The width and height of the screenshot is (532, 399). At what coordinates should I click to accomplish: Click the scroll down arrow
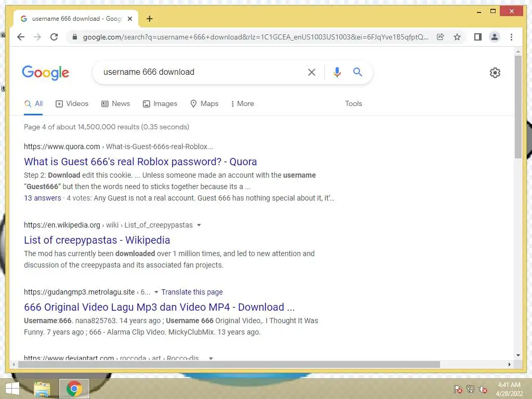(518, 355)
